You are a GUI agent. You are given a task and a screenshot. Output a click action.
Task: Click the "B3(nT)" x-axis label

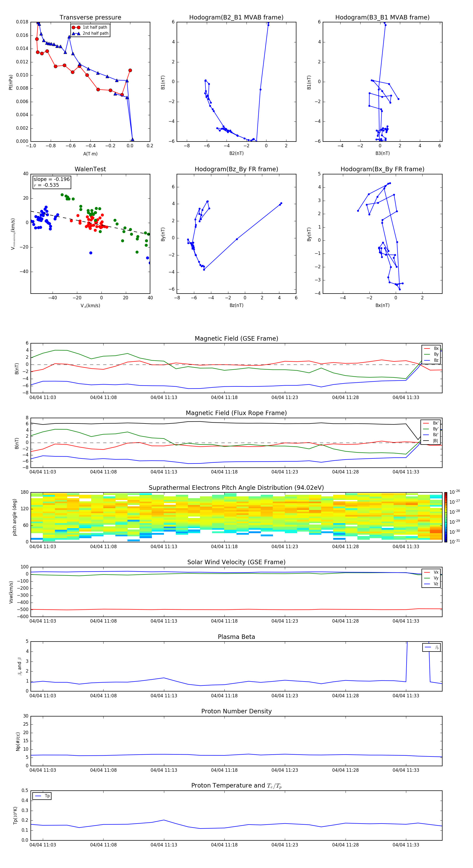pyautogui.click(x=382, y=153)
